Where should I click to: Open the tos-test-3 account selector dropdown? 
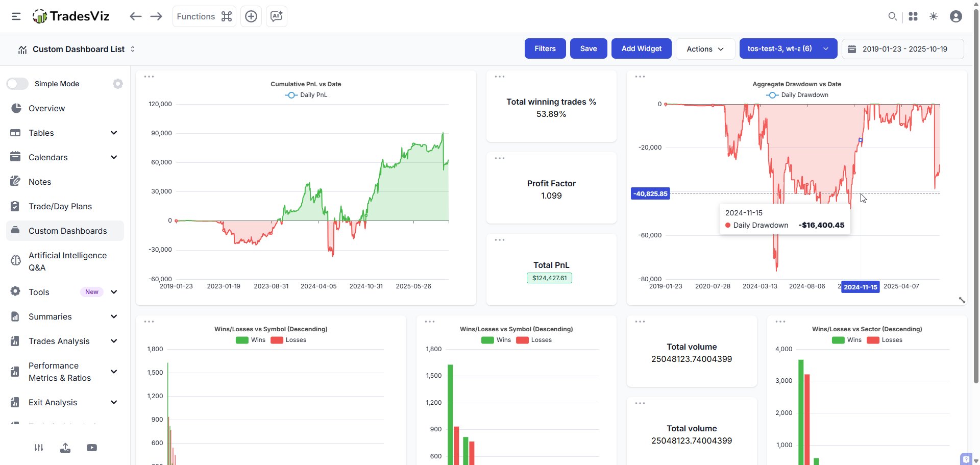[788, 49]
